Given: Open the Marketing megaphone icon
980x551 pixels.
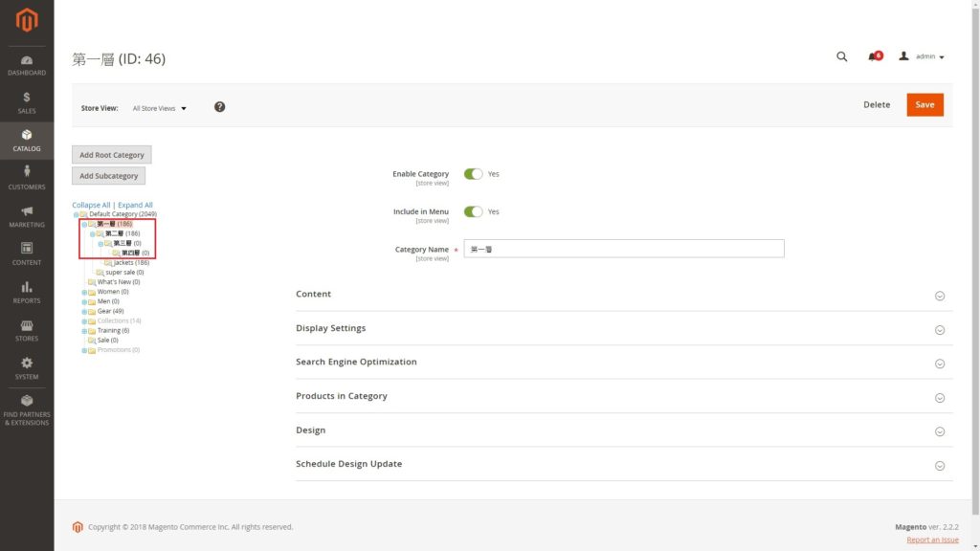Looking at the screenshot, I should 27,215.
